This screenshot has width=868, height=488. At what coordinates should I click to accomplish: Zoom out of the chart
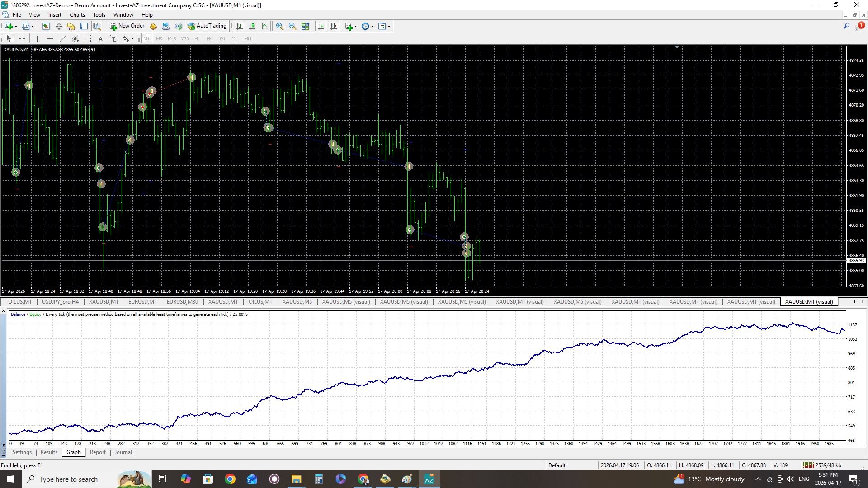(x=292, y=26)
